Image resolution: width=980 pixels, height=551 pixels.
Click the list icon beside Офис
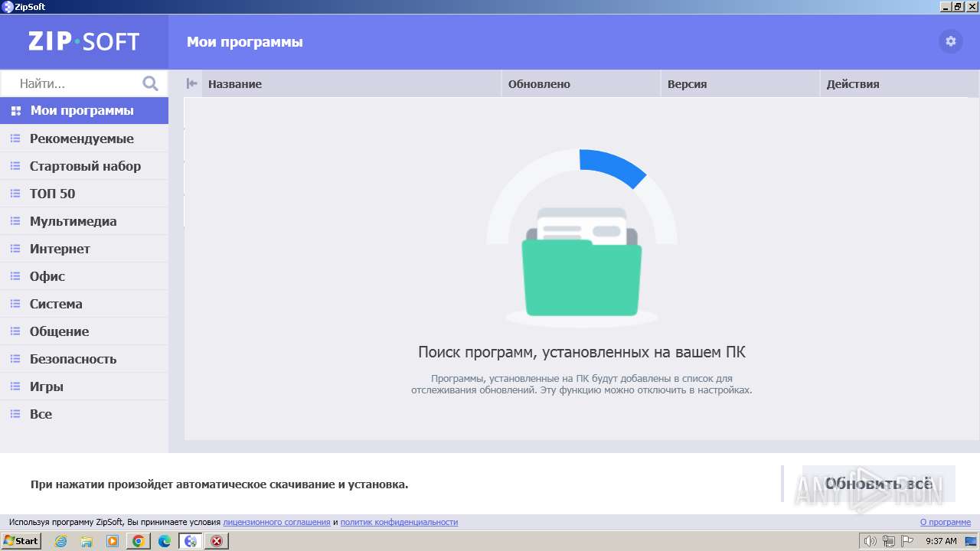click(x=15, y=276)
